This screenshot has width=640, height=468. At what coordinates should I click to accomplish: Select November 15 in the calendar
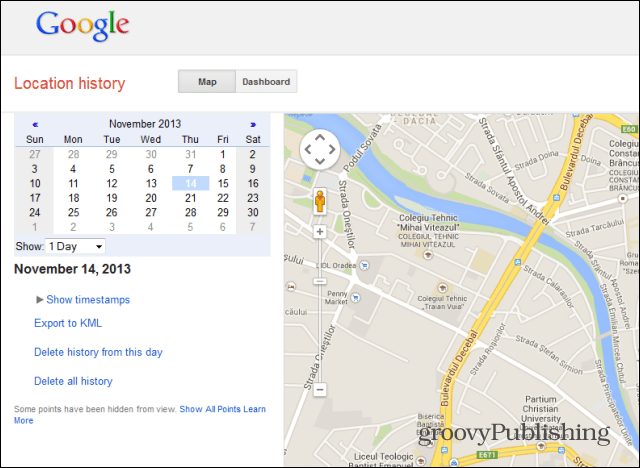tap(223, 184)
